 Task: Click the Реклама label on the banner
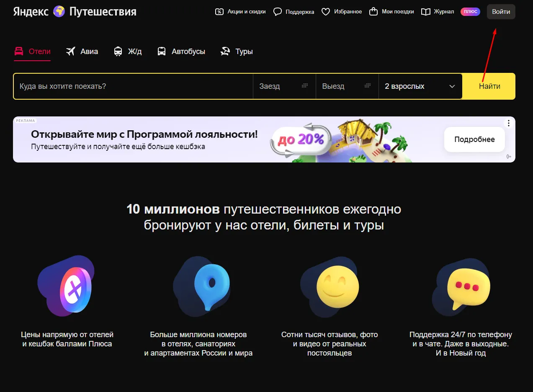25,121
